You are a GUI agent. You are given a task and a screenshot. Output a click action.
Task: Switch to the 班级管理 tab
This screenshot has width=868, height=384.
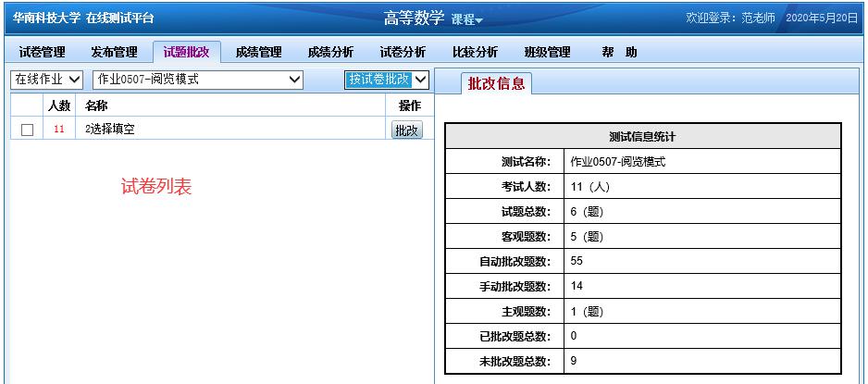click(547, 52)
